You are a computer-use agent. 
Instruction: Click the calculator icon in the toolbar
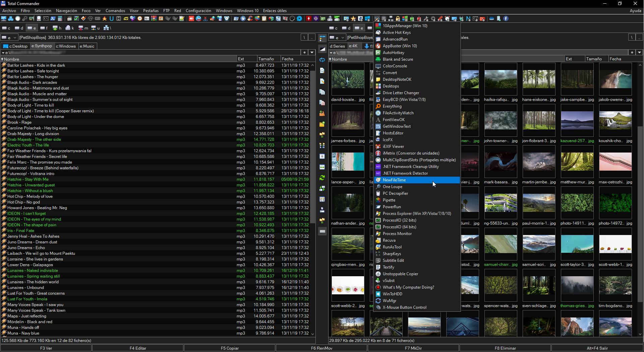[60, 19]
